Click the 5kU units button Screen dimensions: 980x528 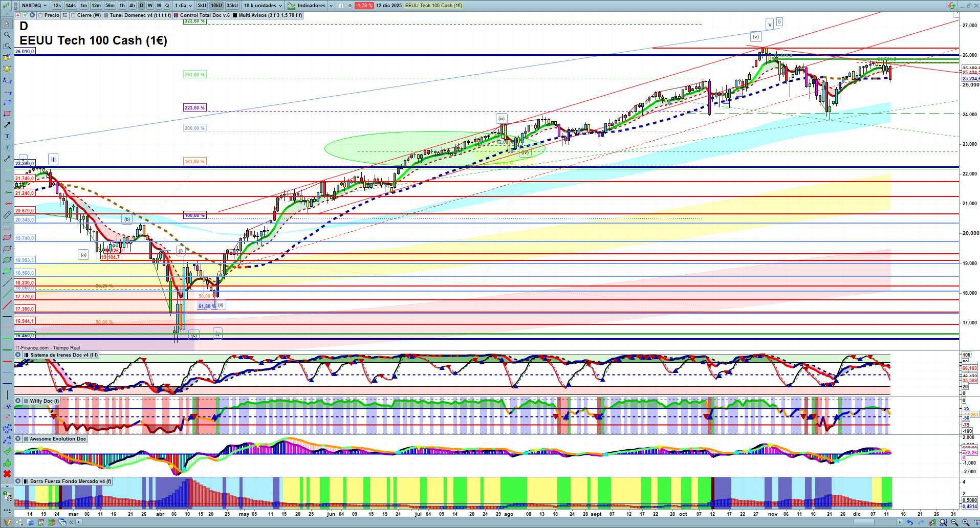point(202,6)
